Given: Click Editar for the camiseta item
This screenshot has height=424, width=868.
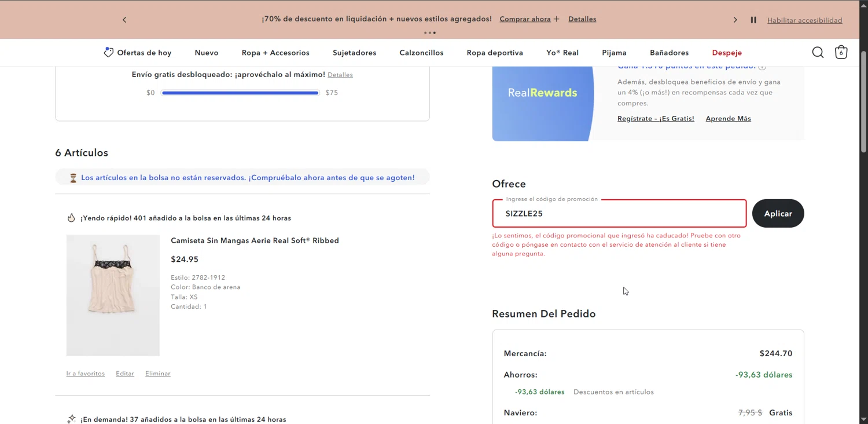Looking at the screenshot, I should 125,374.
